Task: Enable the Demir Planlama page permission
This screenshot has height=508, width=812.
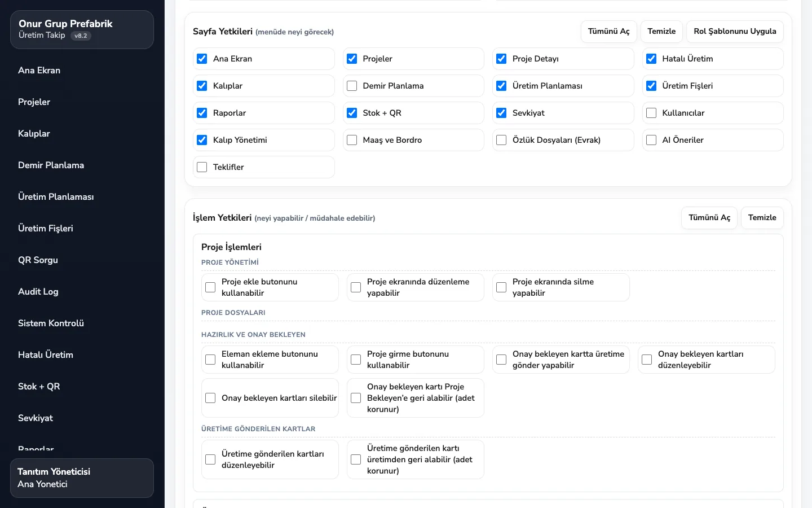Action: tap(352, 86)
